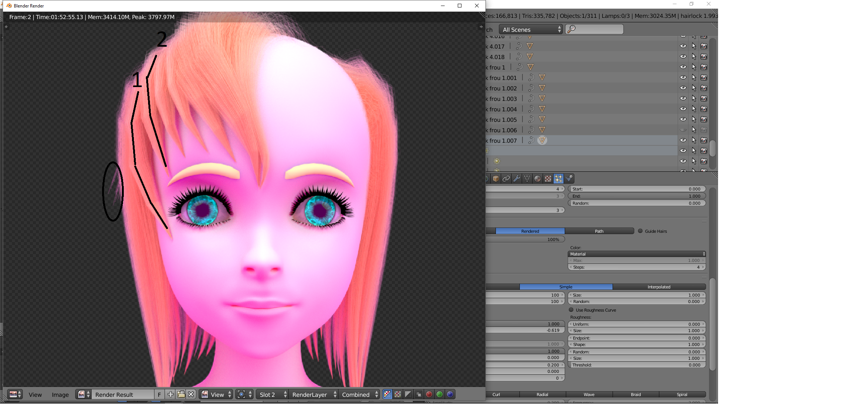Show red channel in render view

[429, 394]
